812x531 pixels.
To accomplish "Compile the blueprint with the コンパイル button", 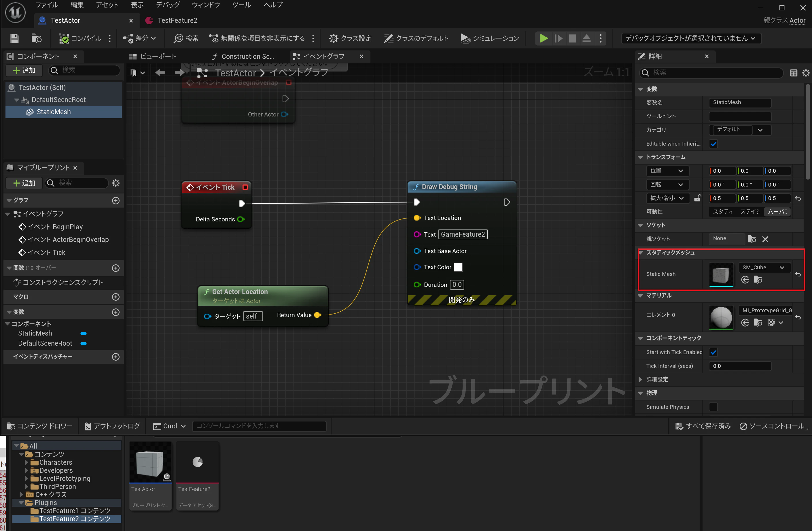I will [81, 38].
